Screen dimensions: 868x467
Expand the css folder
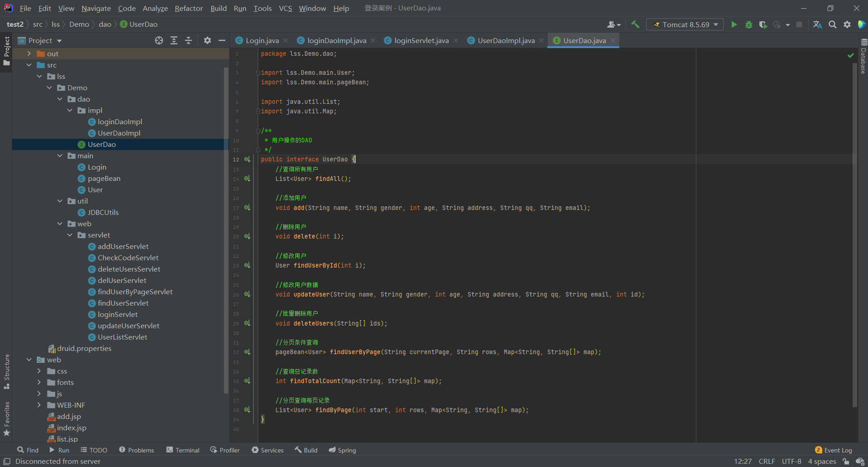[39, 371]
